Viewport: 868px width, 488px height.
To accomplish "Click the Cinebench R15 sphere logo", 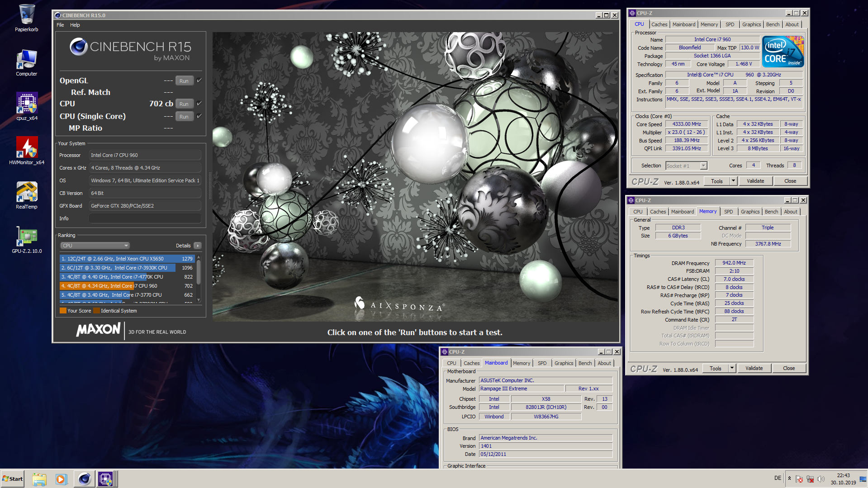I will click(79, 47).
